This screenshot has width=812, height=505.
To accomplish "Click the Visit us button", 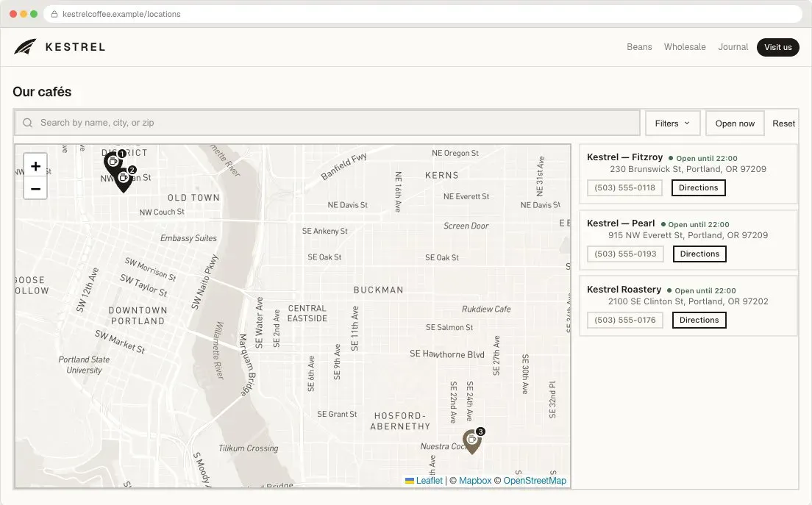I will 778,47.
